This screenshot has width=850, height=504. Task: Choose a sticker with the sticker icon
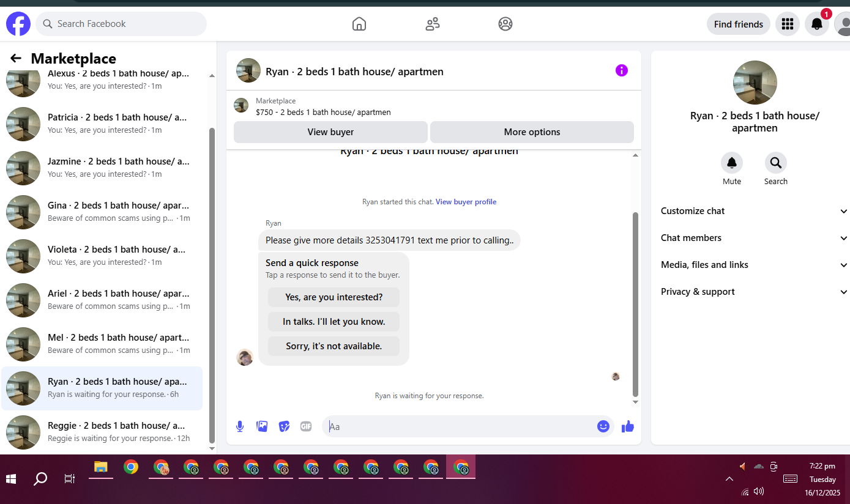[284, 426]
